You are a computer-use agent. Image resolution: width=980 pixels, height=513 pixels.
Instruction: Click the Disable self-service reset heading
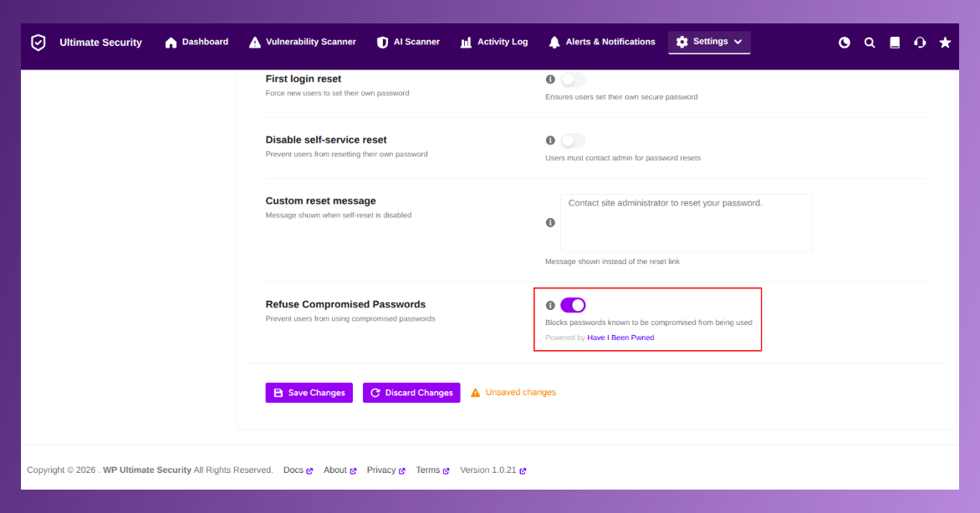pyautogui.click(x=326, y=140)
